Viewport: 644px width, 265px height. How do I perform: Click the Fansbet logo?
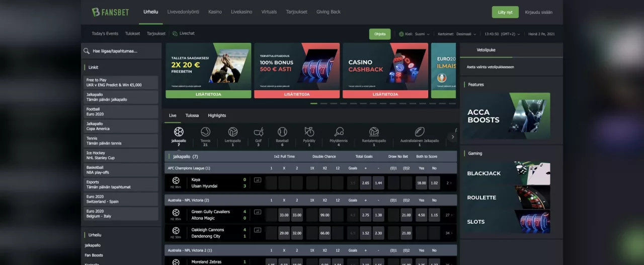point(110,12)
